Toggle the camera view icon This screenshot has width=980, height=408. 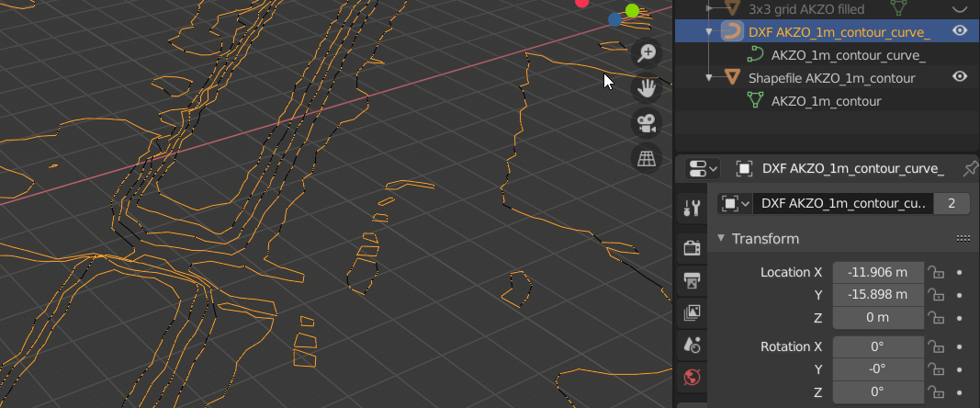[646, 123]
